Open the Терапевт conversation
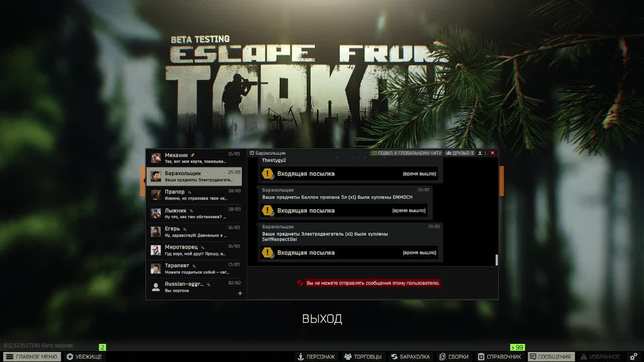The image size is (644, 362). click(x=194, y=268)
